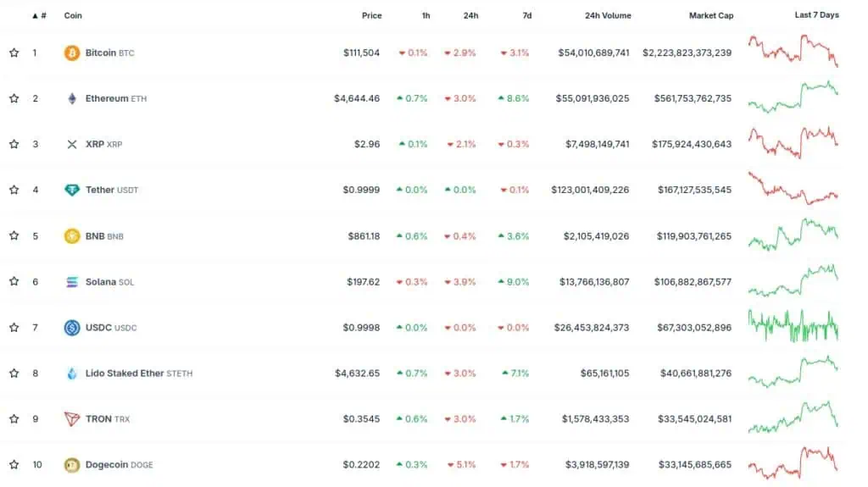The width and height of the screenshot is (868, 487).
Task: Click the Bitcoin coin logo icon
Action: pyautogui.click(x=71, y=53)
